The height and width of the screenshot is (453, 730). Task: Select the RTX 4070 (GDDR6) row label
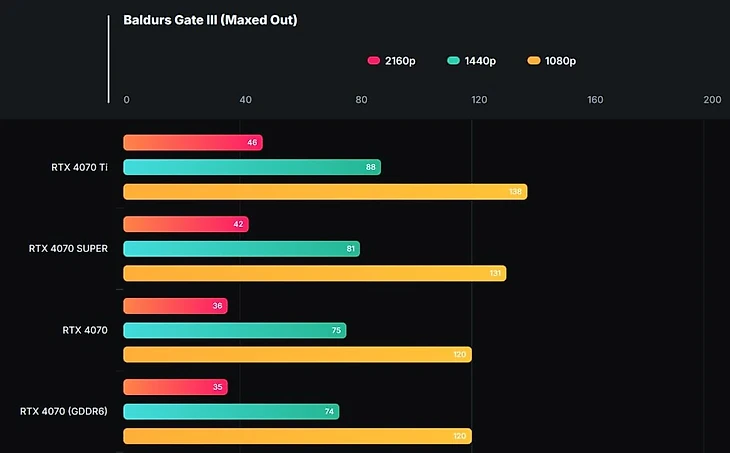pyautogui.click(x=64, y=410)
